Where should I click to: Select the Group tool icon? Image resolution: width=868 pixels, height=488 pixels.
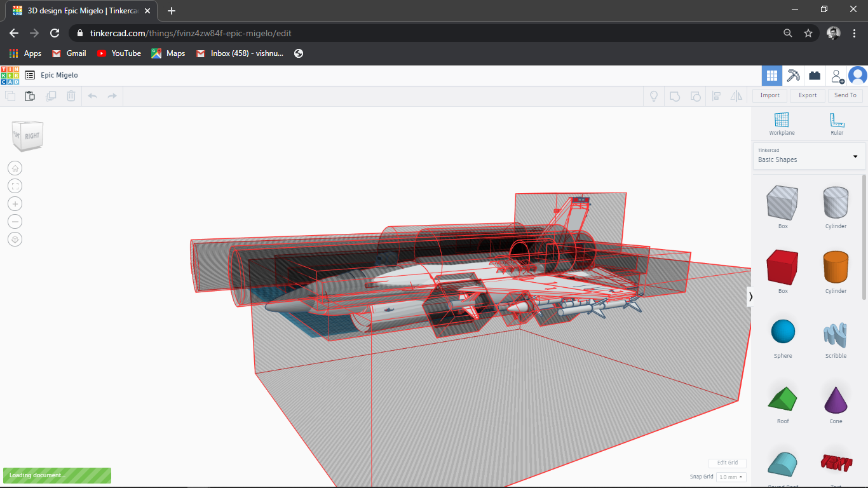pyautogui.click(x=675, y=96)
